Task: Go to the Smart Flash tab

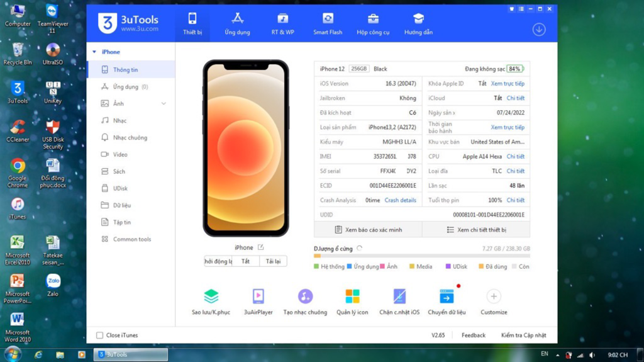Action: (x=327, y=24)
